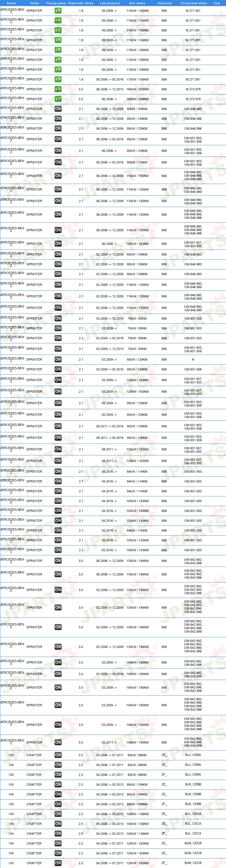Click diesel icon in row with # engine code
Screen dimensions: 226x868
click(58, 360)
